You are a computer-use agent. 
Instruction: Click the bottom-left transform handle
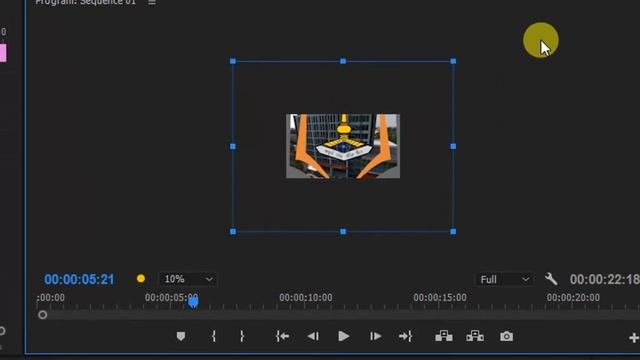click(233, 231)
